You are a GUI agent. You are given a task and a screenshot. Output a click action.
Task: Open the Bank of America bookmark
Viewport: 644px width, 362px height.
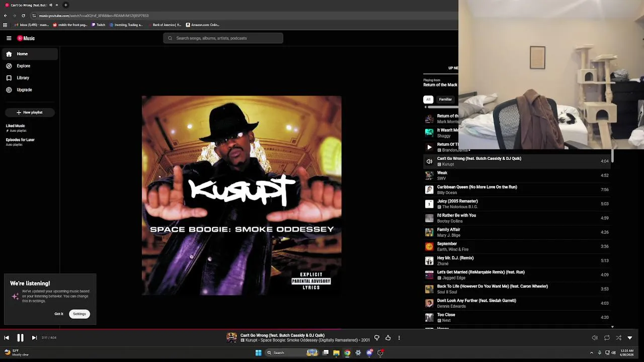point(165,25)
